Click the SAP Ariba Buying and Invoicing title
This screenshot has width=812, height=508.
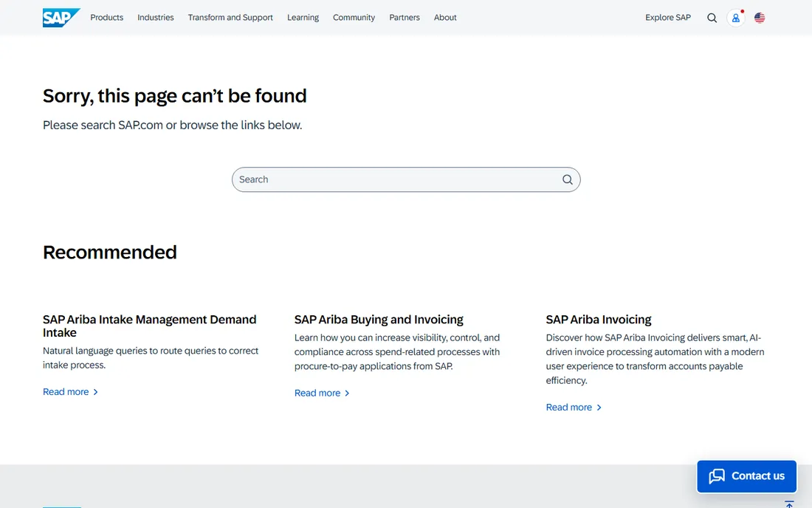(379, 320)
